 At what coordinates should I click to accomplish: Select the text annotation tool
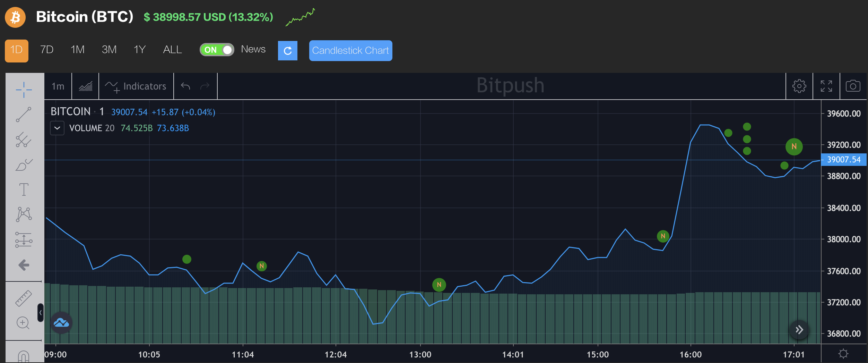pos(24,189)
